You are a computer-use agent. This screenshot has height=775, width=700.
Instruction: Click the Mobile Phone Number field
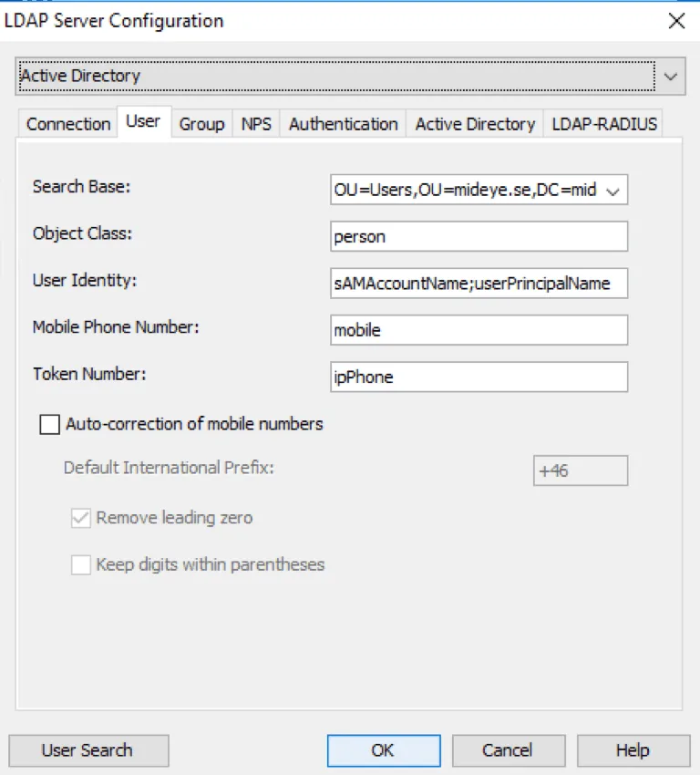[479, 330]
